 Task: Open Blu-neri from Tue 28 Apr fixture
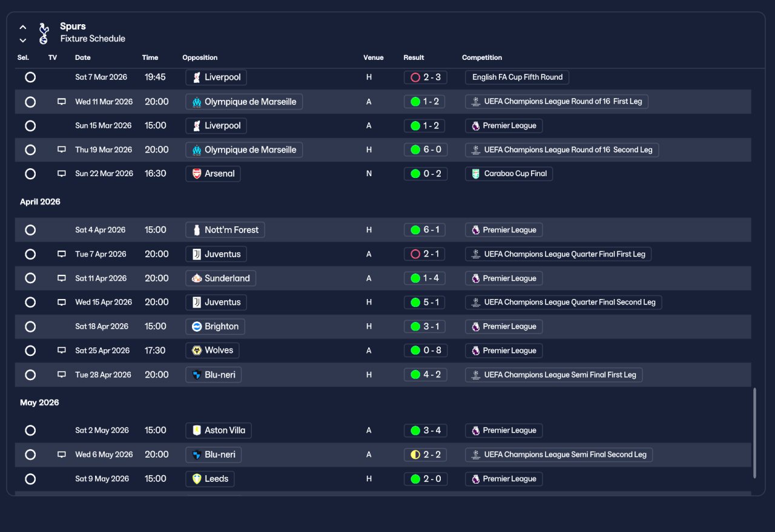(x=214, y=375)
